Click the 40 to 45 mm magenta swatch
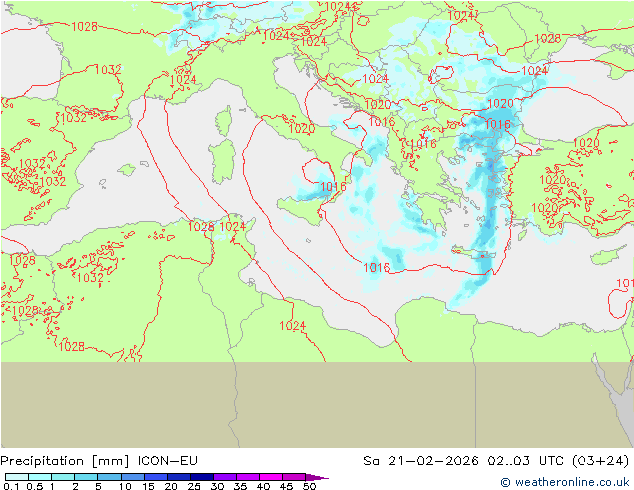634x490 pixels. 271,477
